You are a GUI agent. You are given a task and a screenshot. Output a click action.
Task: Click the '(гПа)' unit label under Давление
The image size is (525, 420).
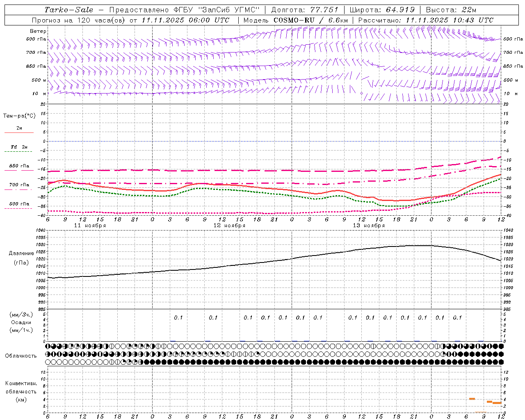pos(21,262)
